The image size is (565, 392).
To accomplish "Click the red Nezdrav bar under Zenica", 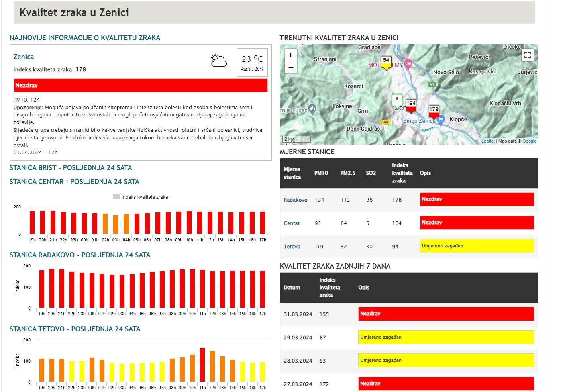I will click(141, 86).
